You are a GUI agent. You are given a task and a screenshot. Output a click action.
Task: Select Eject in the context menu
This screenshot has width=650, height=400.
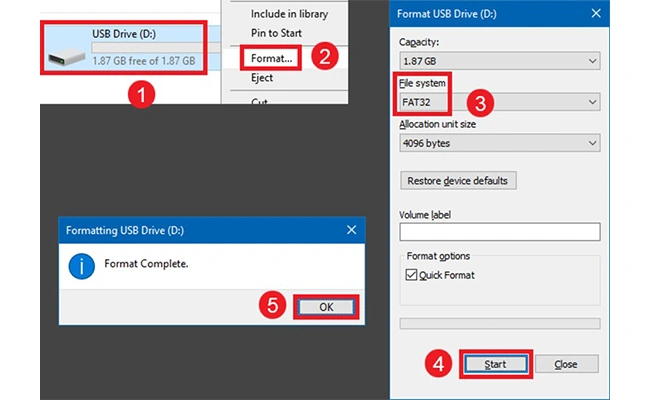coord(262,78)
